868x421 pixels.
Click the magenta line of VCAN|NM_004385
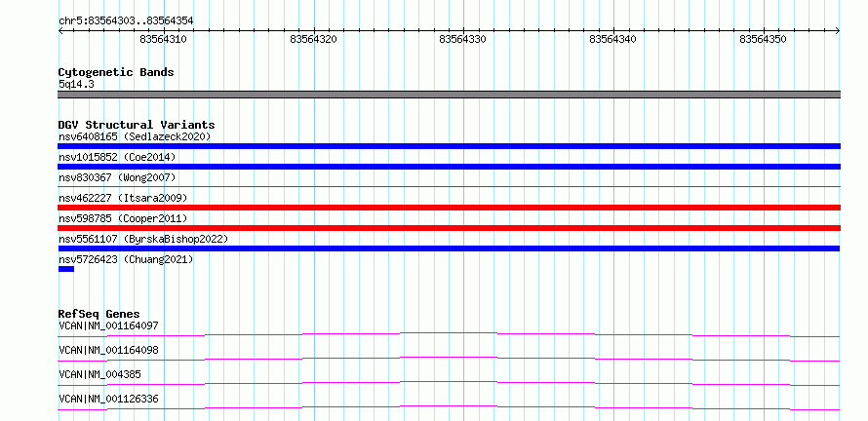point(449,383)
